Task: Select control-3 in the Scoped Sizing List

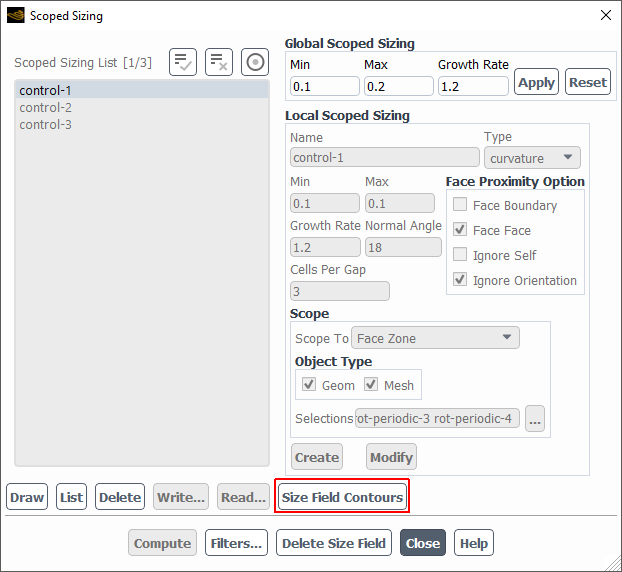Action: tap(142, 125)
